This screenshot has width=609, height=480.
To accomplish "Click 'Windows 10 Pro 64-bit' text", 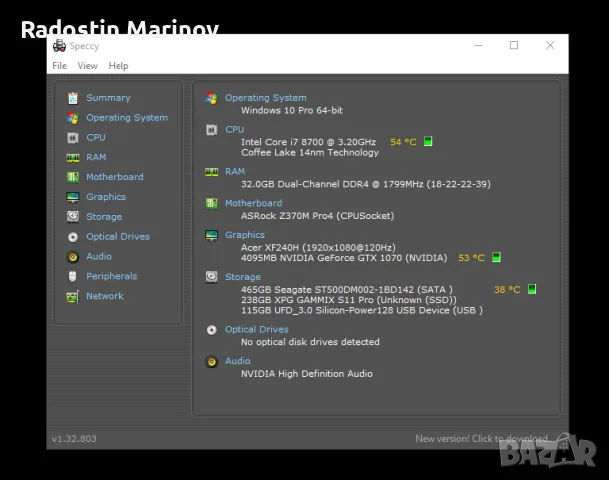I will point(292,111).
